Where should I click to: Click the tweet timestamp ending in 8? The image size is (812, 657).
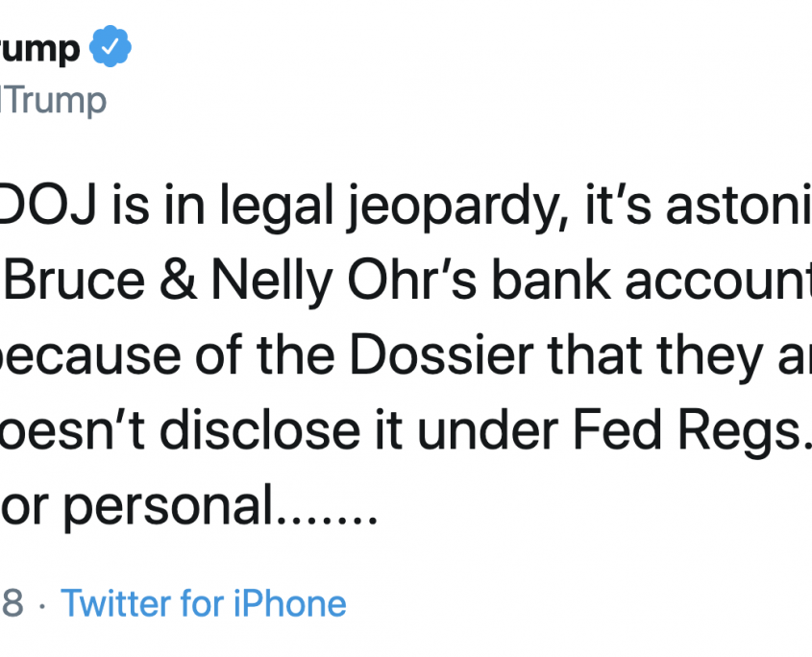pos(12,603)
